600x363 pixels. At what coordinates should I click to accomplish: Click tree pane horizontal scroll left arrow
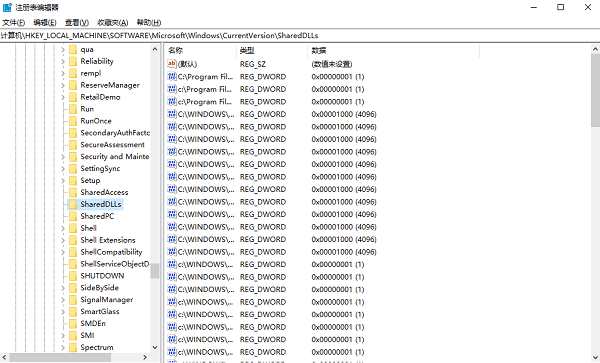click(x=4, y=357)
